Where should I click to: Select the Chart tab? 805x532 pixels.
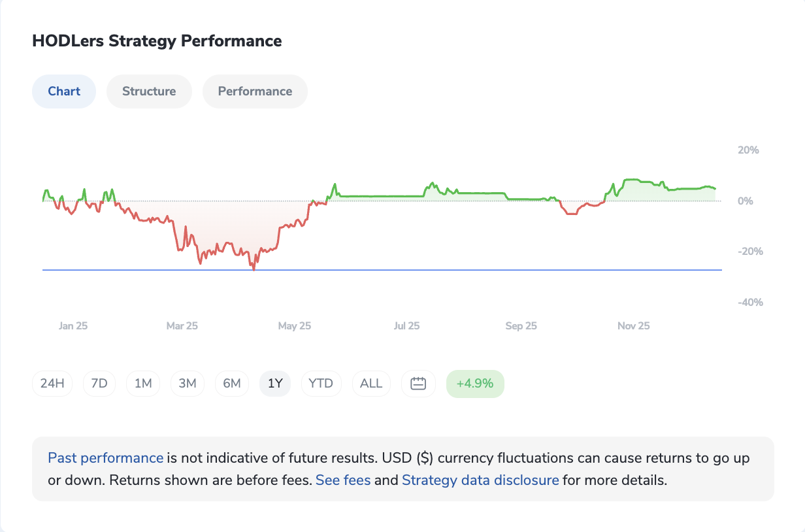click(x=64, y=91)
